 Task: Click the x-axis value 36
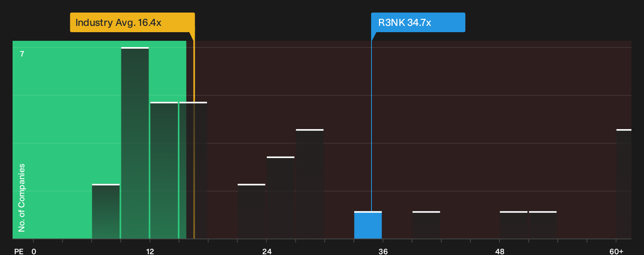(x=383, y=251)
